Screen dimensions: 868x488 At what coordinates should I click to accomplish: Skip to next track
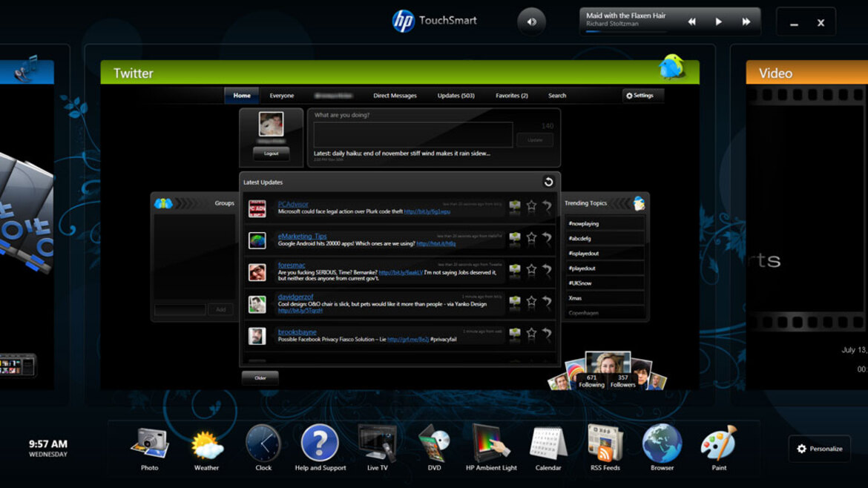pyautogui.click(x=746, y=22)
